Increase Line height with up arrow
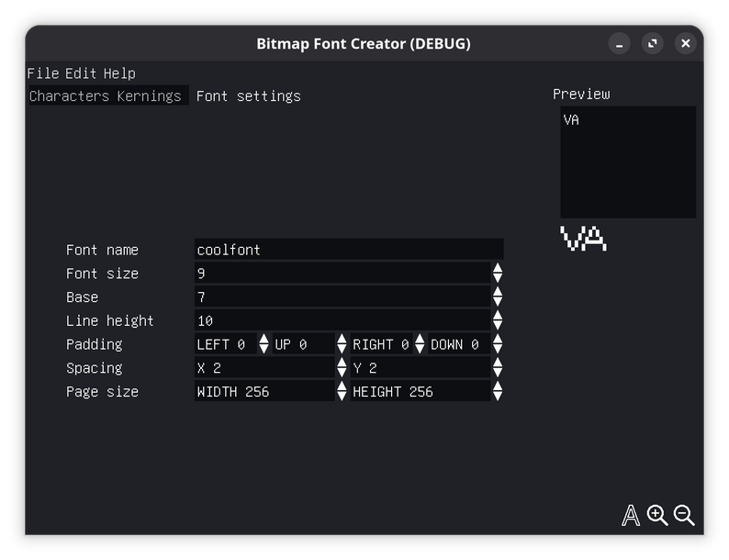 point(498,316)
